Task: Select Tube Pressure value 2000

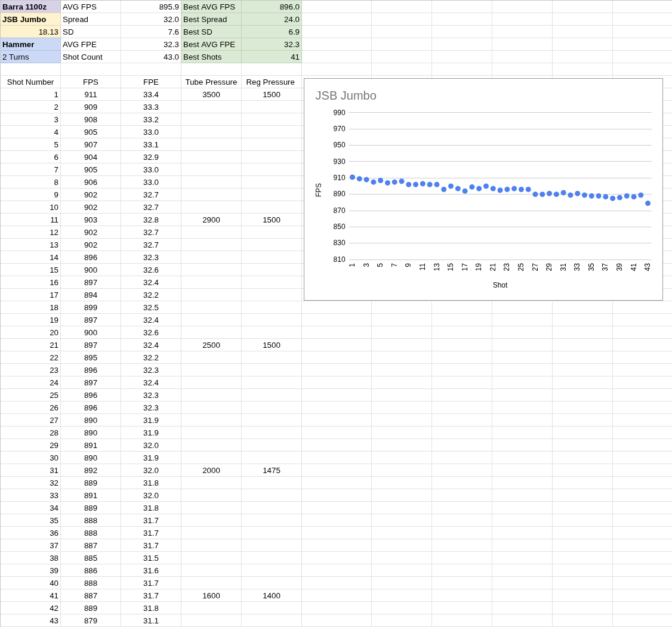Action: [211, 470]
